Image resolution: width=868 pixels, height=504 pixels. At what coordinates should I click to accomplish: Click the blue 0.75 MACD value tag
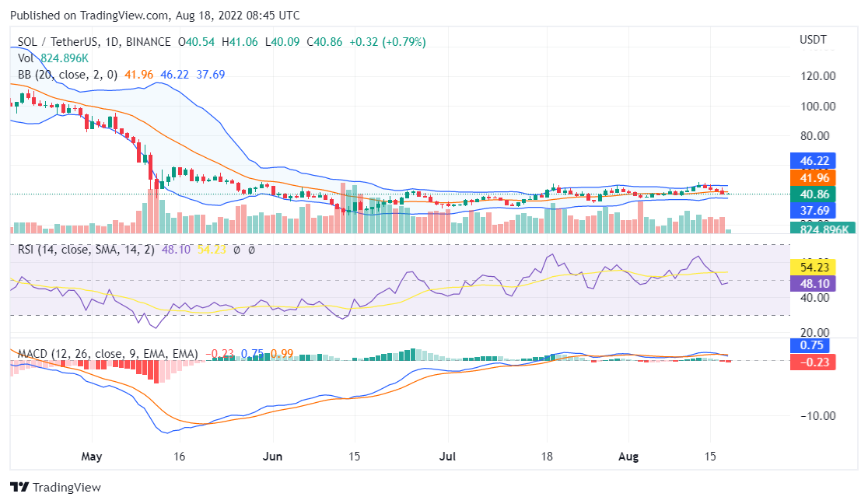click(x=813, y=345)
